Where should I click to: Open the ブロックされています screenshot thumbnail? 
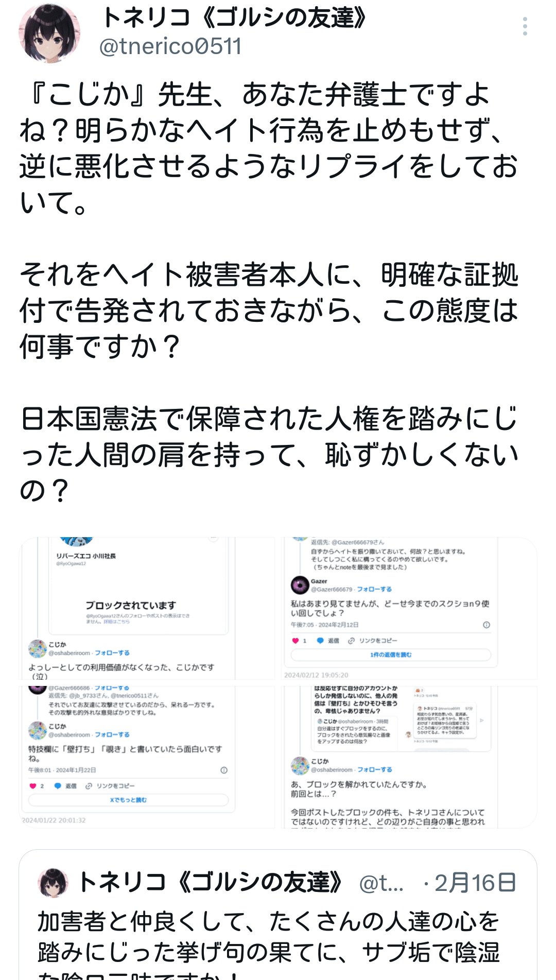pos(147,608)
